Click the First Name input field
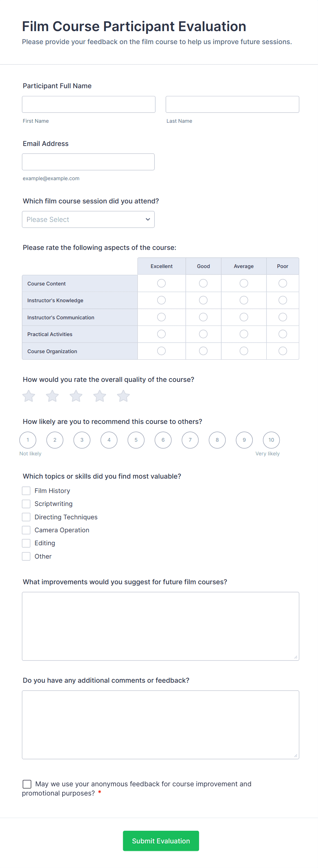The image size is (318, 868). point(88,104)
